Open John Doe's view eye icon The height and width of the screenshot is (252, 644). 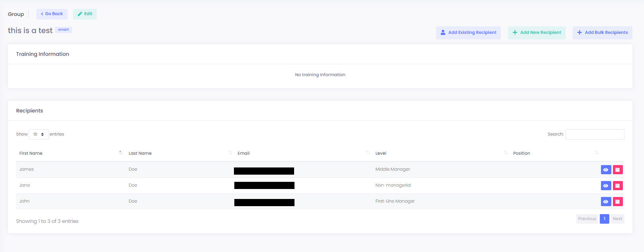(606, 202)
